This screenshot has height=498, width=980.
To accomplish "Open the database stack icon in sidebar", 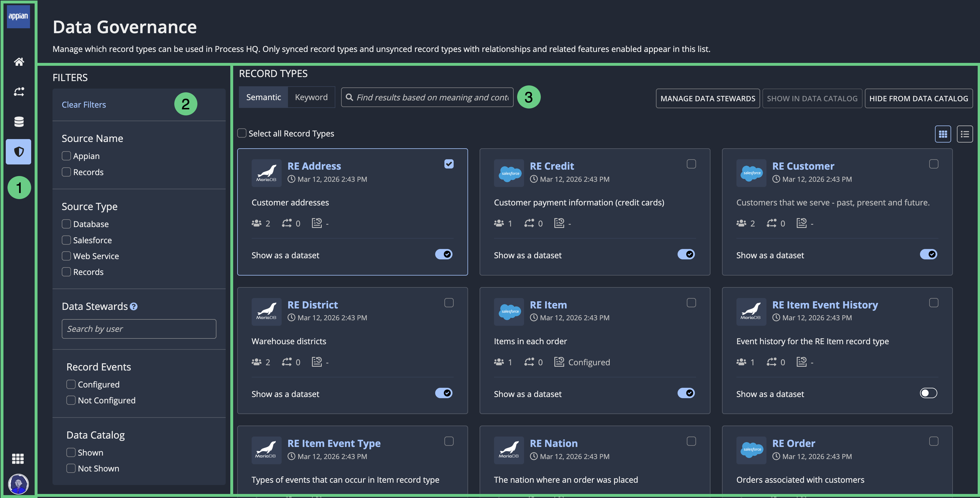I will tap(19, 122).
